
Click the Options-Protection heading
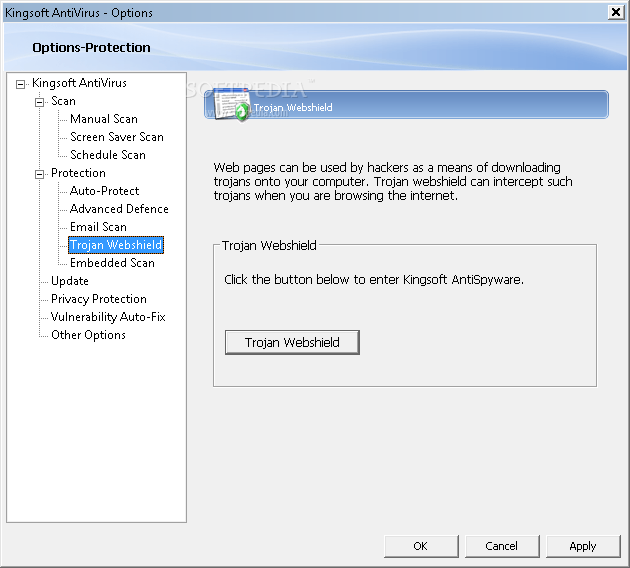click(x=91, y=48)
